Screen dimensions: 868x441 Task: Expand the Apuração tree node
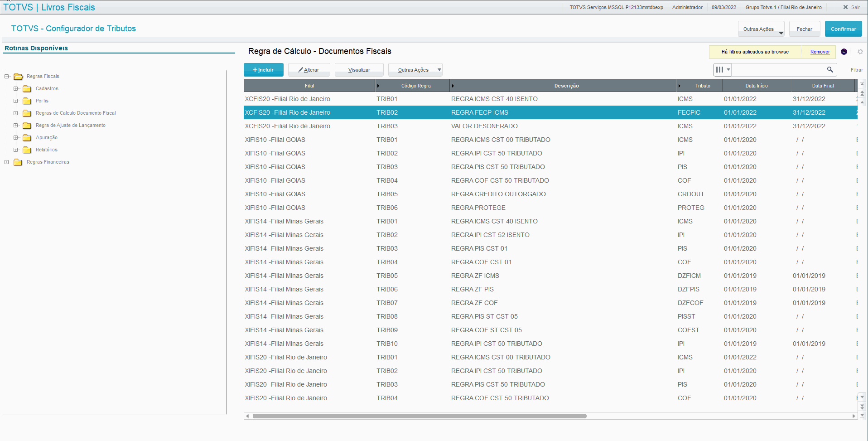tap(16, 137)
